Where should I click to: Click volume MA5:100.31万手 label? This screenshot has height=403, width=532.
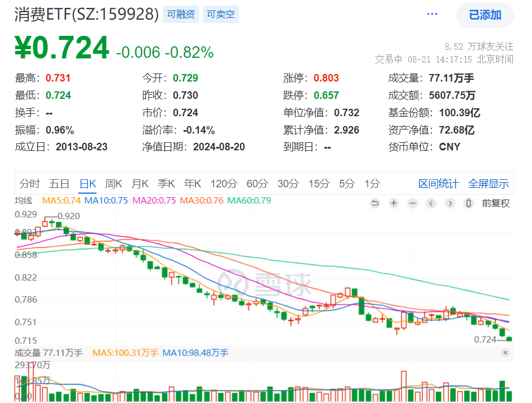pos(125,353)
